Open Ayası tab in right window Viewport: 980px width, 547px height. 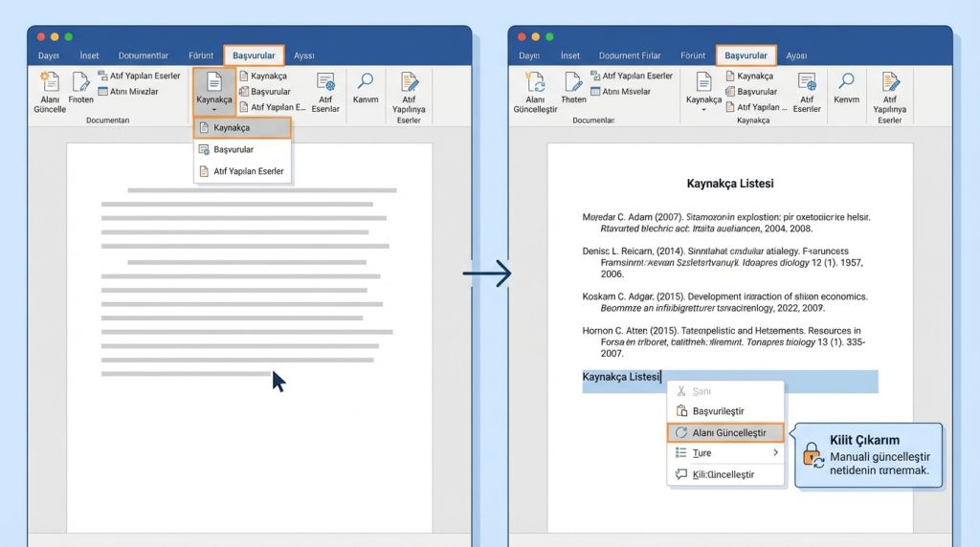[796, 55]
